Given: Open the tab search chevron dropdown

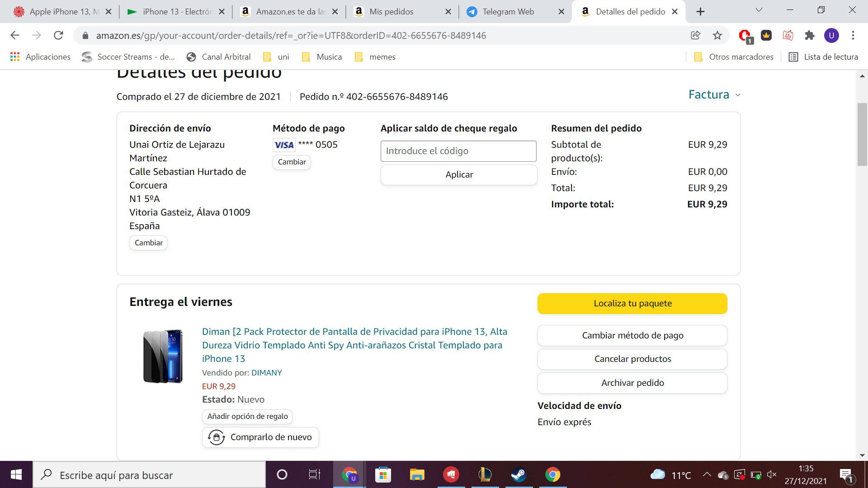Looking at the screenshot, I should (759, 10).
